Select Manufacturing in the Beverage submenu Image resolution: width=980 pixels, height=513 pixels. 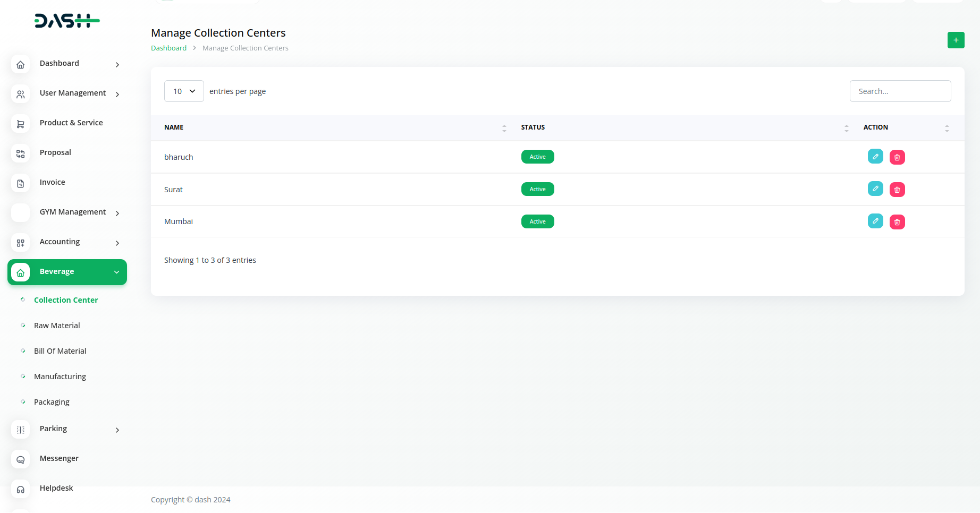(60, 377)
